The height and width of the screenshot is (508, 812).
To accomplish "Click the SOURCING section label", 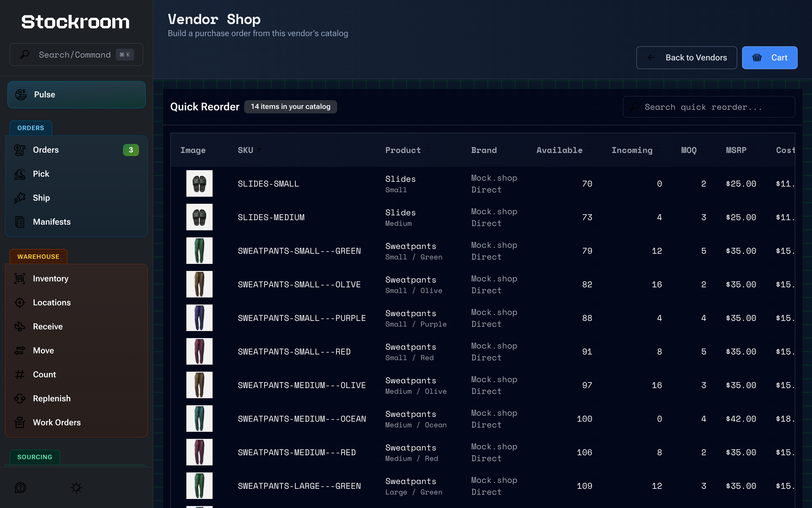I will pos(35,457).
